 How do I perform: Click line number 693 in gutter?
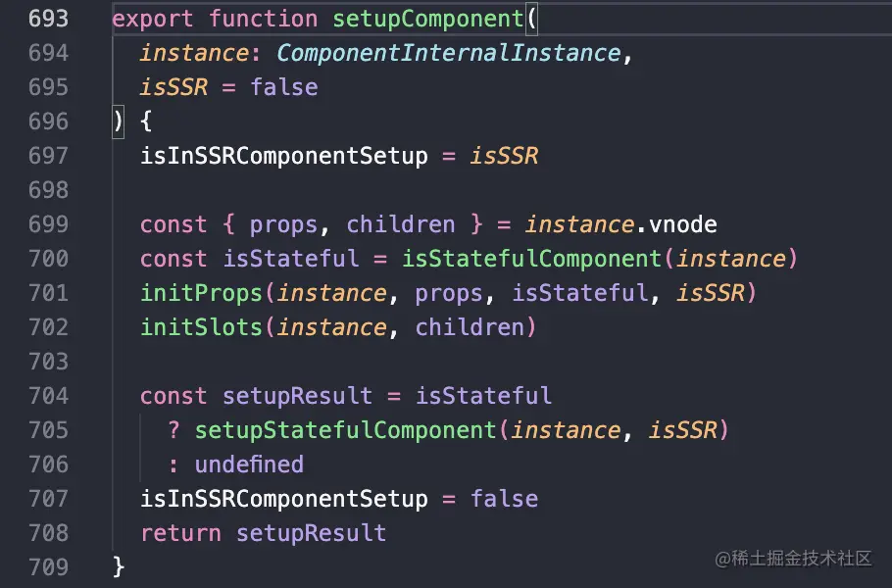click(49, 19)
